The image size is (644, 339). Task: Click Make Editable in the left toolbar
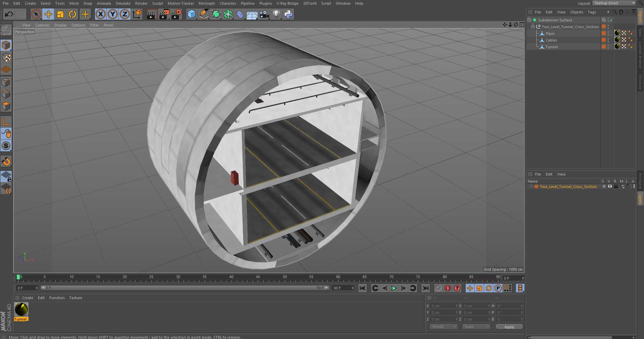tap(6, 30)
